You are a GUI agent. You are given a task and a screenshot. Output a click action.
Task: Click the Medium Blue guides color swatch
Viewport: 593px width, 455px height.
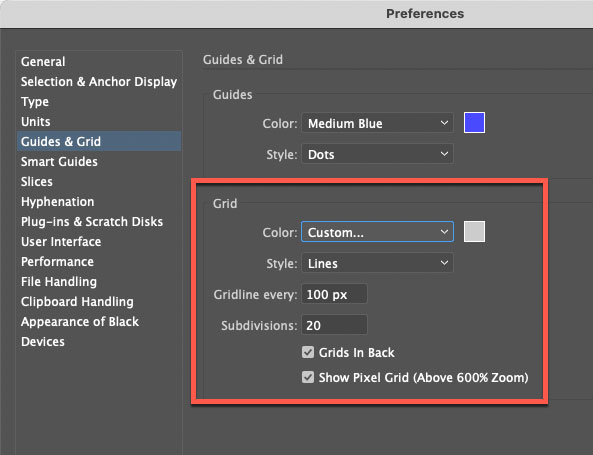tap(474, 123)
